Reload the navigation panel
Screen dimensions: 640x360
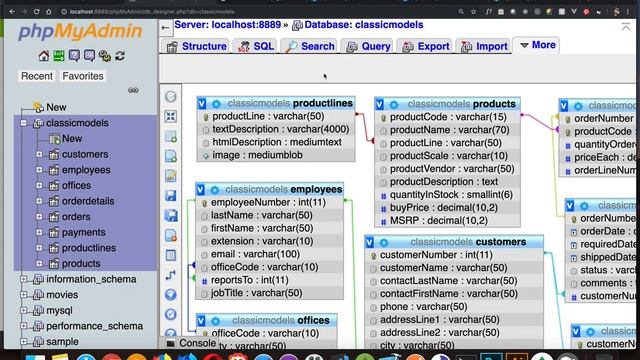click(120, 56)
